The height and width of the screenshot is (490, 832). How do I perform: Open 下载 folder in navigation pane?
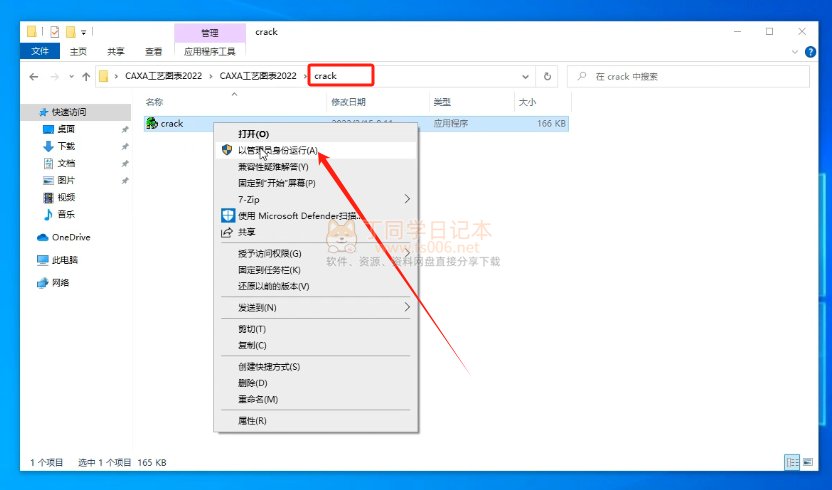point(66,146)
